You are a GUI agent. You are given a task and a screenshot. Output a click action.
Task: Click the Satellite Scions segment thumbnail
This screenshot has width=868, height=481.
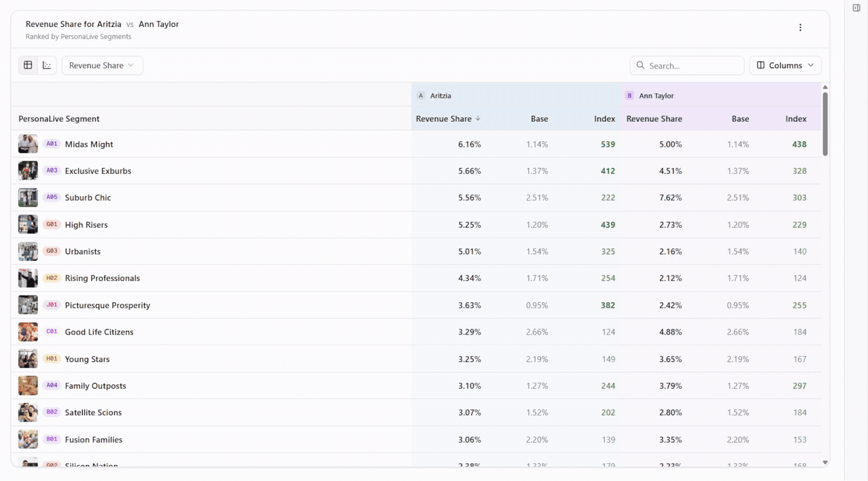pos(28,412)
